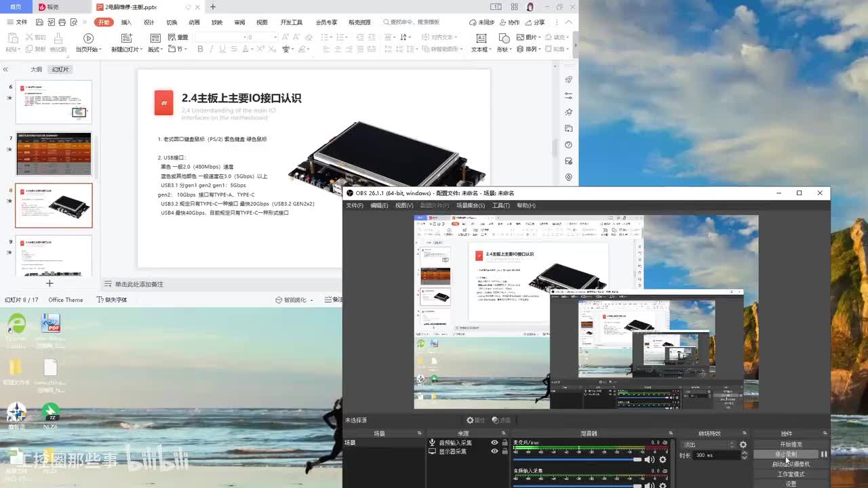Click the Italic icon in WPS ribbon

click(x=212, y=49)
